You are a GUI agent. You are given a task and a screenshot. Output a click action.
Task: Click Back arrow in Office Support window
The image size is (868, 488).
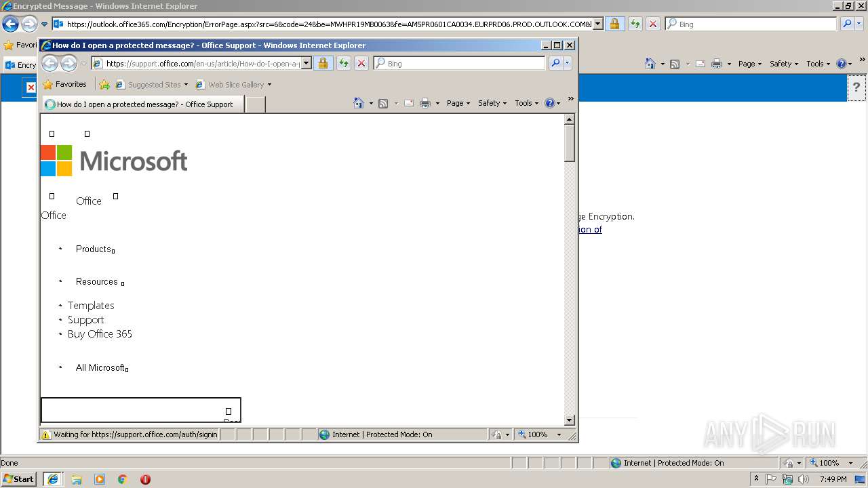click(50, 63)
